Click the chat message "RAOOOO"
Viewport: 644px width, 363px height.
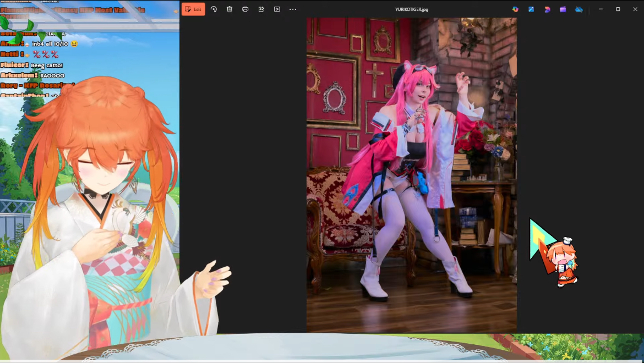53,75
